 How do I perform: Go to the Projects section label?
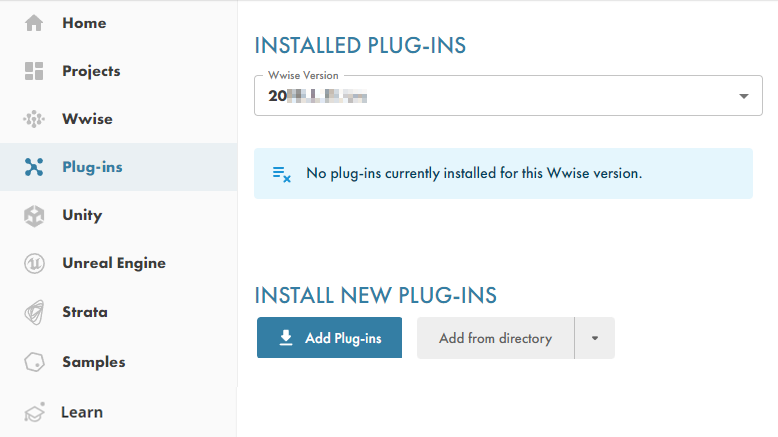pyautogui.click(x=91, y=71)
